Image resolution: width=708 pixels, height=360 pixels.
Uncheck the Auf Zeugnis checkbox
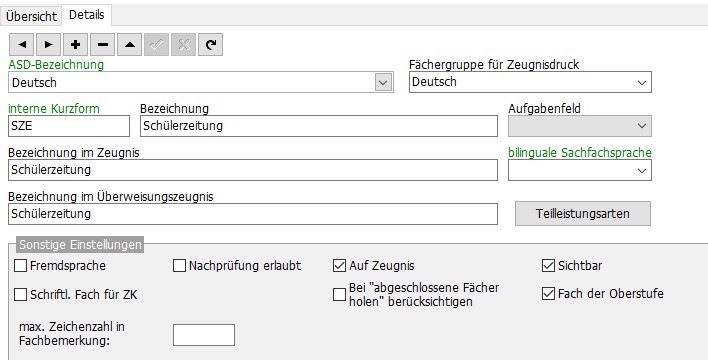click(x=339, y=266)
